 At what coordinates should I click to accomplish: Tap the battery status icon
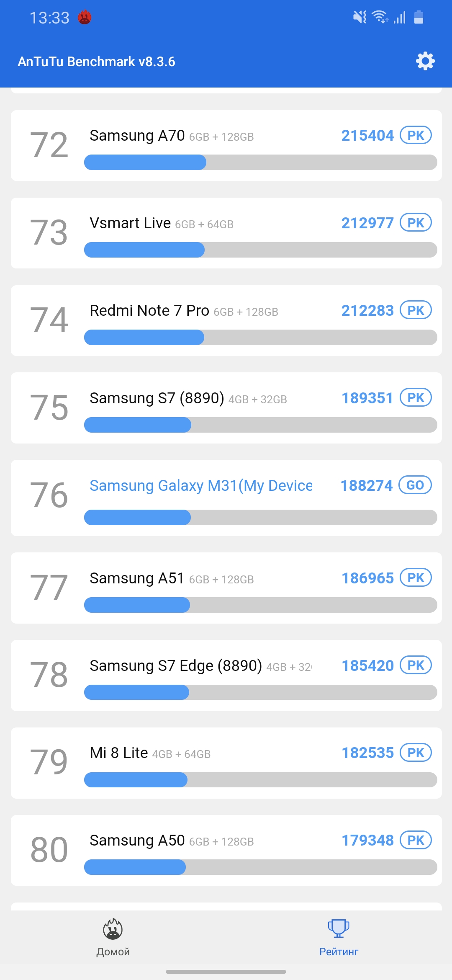pos(419,17)
